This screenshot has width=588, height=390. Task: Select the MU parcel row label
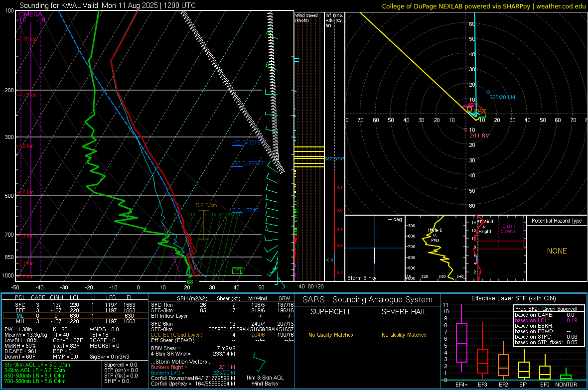tap(20, 321)
